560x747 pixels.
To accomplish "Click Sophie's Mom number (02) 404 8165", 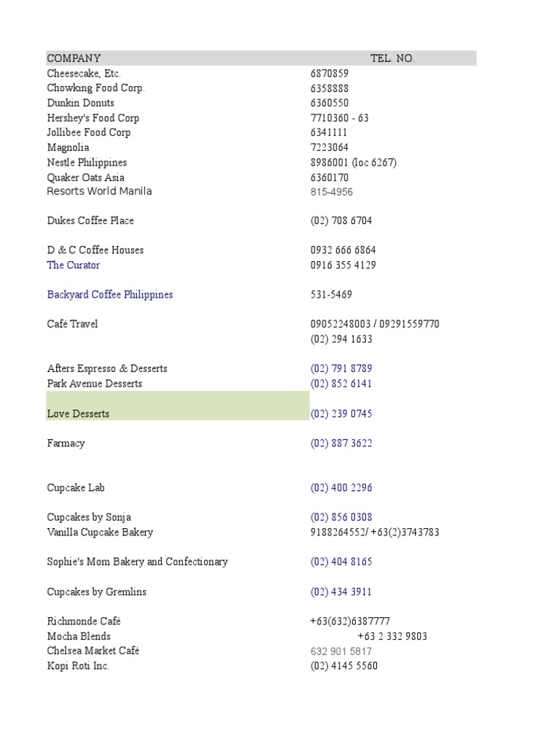I will [341, 562].
